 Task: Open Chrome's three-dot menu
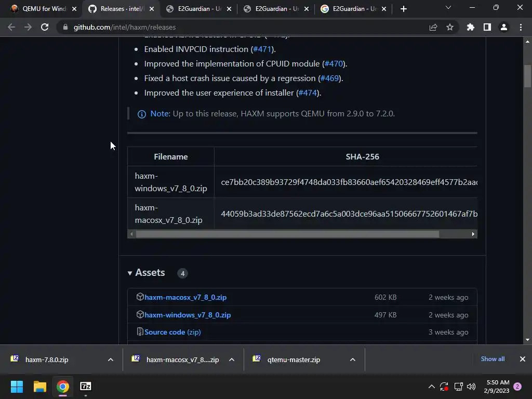521,27
